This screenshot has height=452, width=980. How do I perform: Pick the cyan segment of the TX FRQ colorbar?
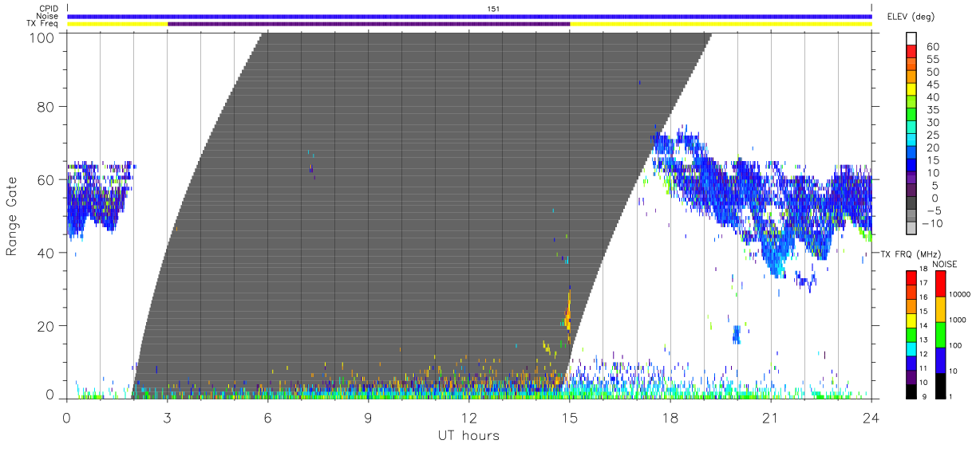(911, 349)
